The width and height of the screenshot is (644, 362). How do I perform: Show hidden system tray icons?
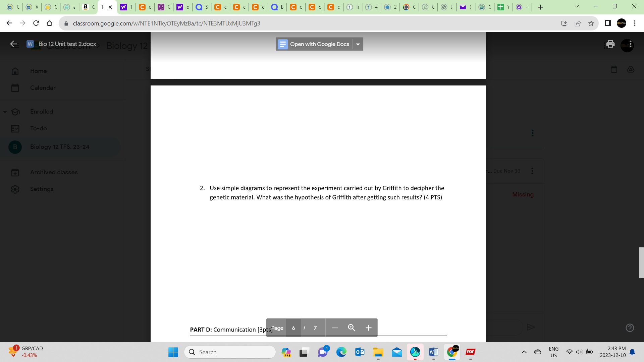524,352
